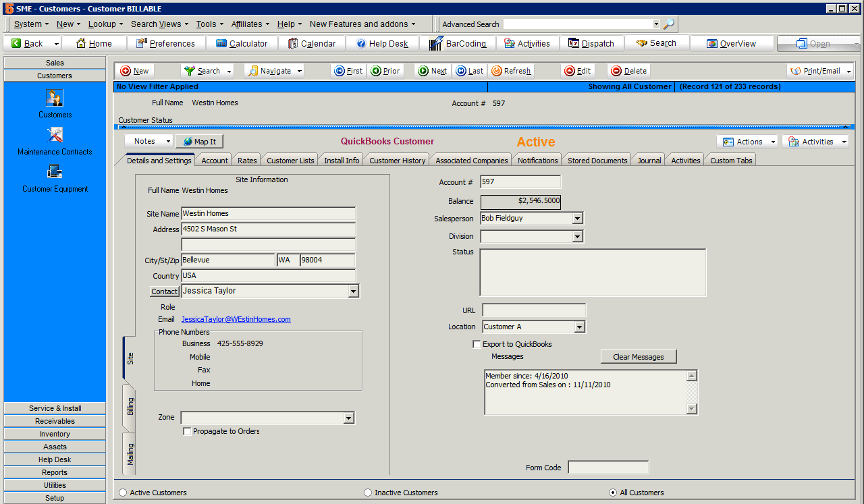Image resolution: width=864 pixels, height=504 pixels.
Task: Jump to the Last record
Action: (469, 71)
